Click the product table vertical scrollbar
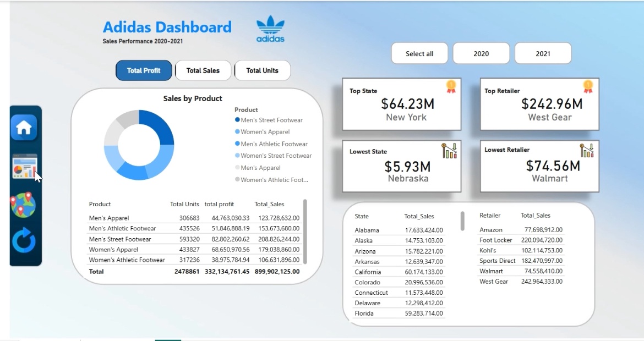The image size is (644, 341). [x=305, y=232]
